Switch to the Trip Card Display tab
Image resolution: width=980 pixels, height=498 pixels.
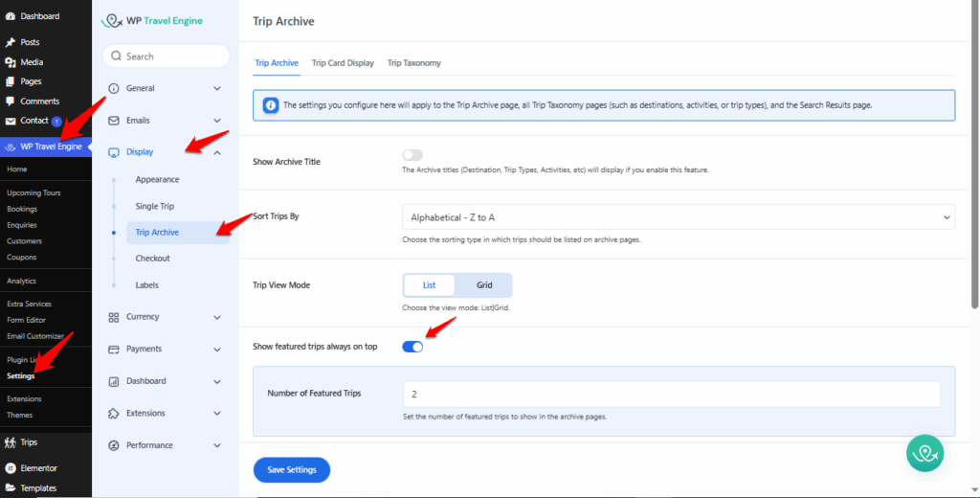(x=343, y=63)
